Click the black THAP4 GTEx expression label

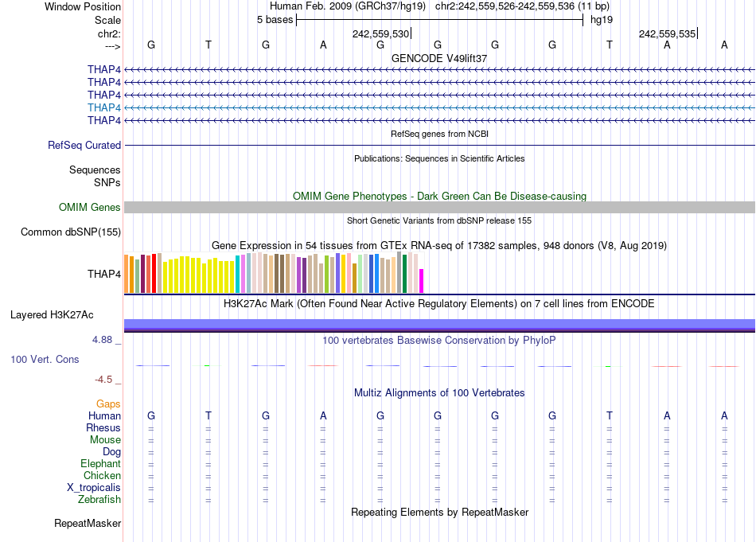pyautogui.click(x=104, y=274)
